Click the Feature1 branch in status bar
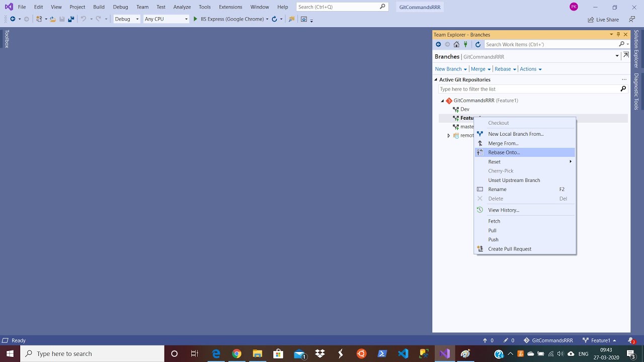 click(599, 340)
